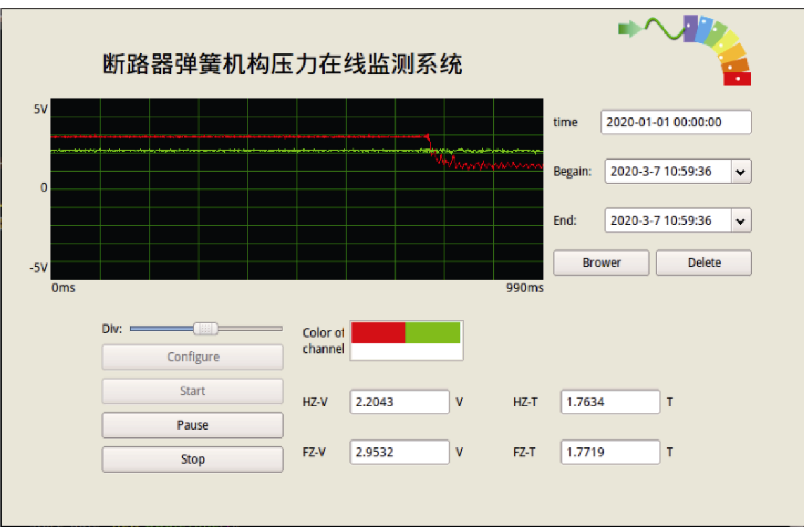This screenshot has width=805, height=532.
Task: Click the HZ-T value field
Action: [610, 402]
